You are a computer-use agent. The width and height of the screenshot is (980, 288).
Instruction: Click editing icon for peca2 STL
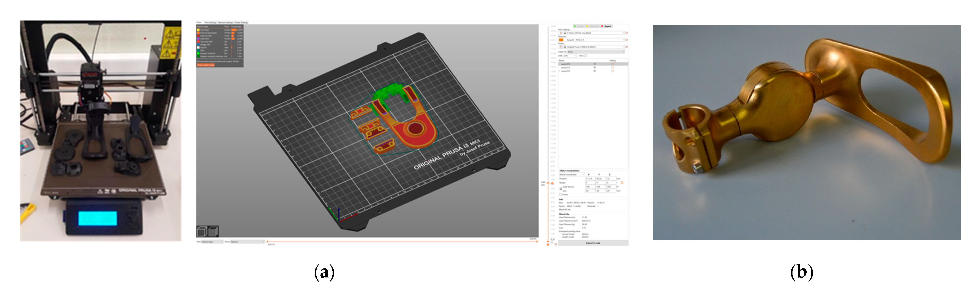tap(613, 67)
